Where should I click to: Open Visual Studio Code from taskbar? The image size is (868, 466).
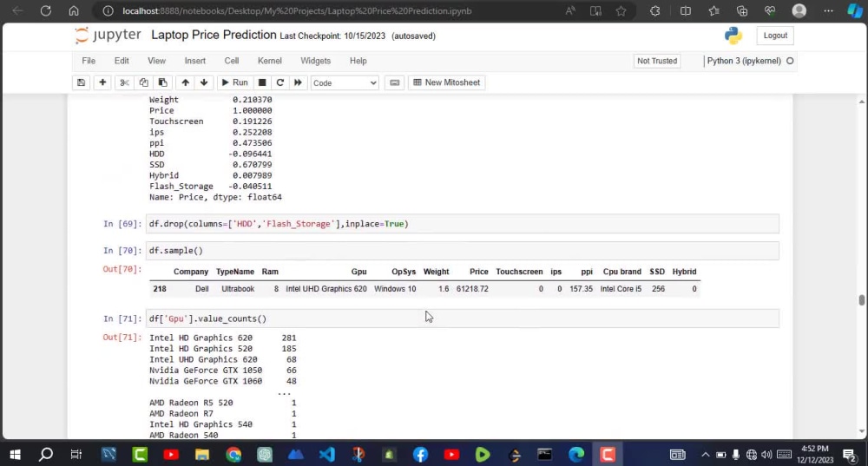click(326, 455)
